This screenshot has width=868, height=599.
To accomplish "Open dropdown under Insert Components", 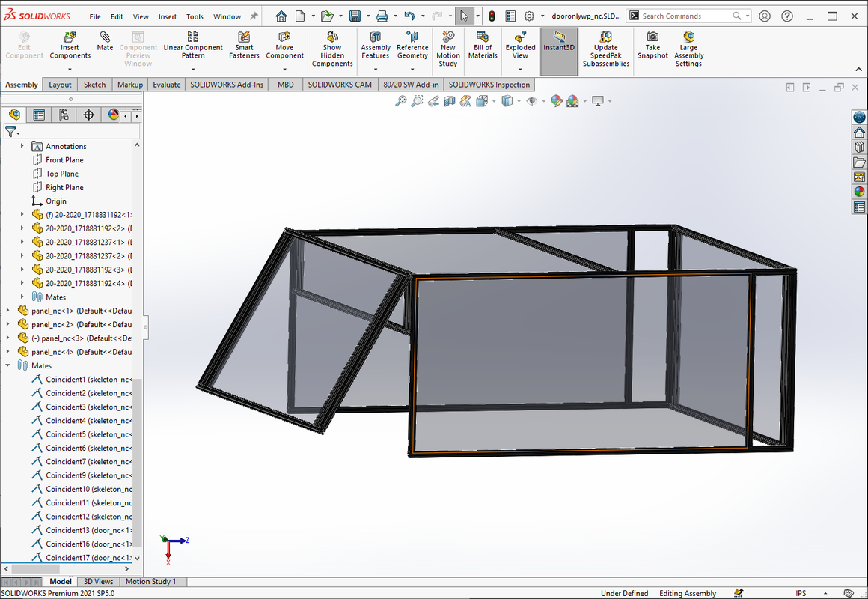I will point(70,70).
